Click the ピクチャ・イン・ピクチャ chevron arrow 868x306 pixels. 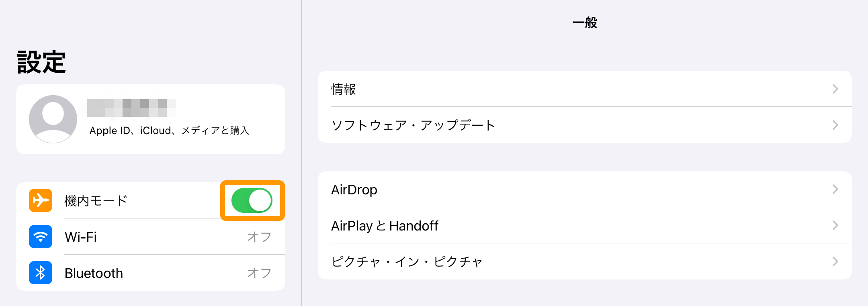tap(835, 261)
